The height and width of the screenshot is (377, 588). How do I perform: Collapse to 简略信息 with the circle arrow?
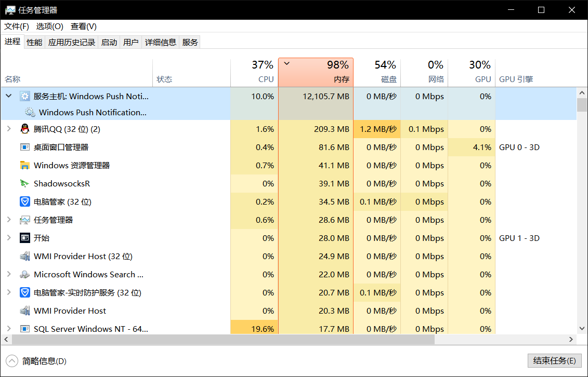(11, 361)
